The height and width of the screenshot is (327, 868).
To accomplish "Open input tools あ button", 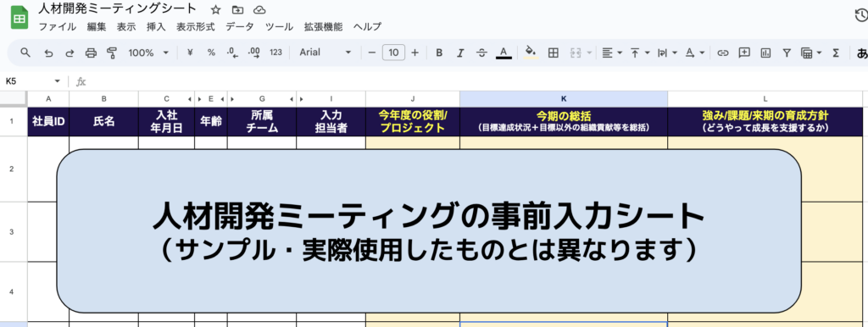I will [862, 53].
